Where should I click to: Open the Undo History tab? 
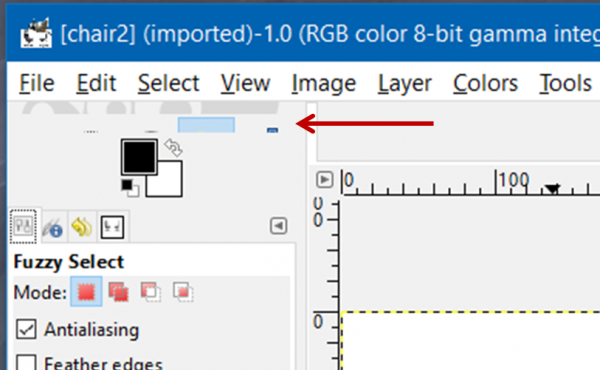click(82, 227)
